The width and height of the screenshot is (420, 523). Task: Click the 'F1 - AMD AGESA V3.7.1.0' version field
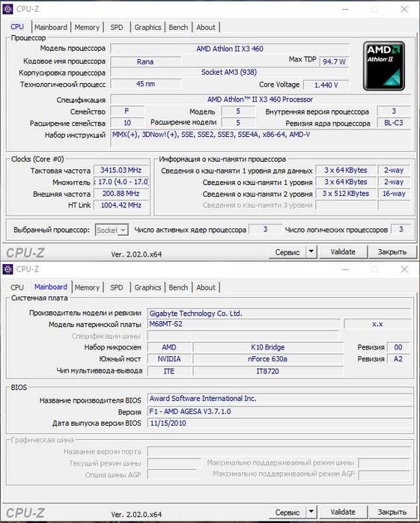click(279, 412)
